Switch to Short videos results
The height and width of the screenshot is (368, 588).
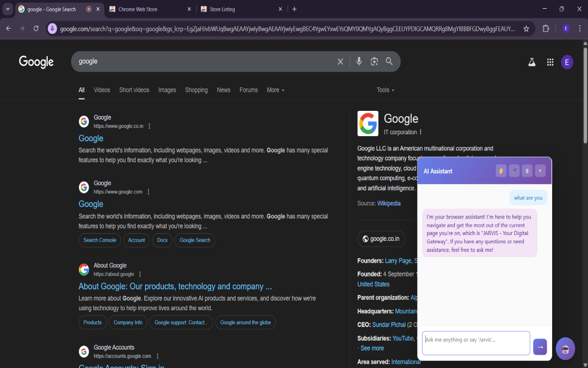pos(134,90)
